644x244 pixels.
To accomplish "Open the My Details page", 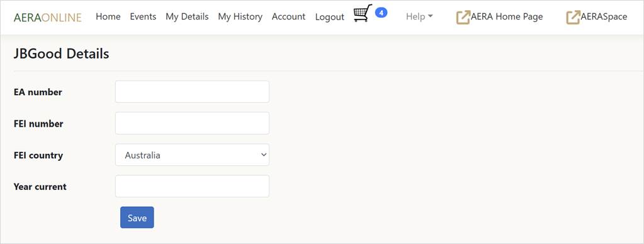I will [187, 16].
